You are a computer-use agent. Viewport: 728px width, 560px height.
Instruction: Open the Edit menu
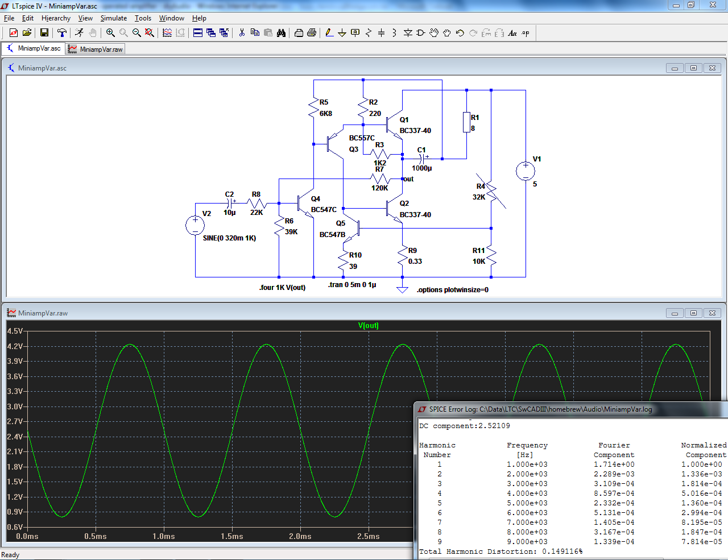coord(28,18)
